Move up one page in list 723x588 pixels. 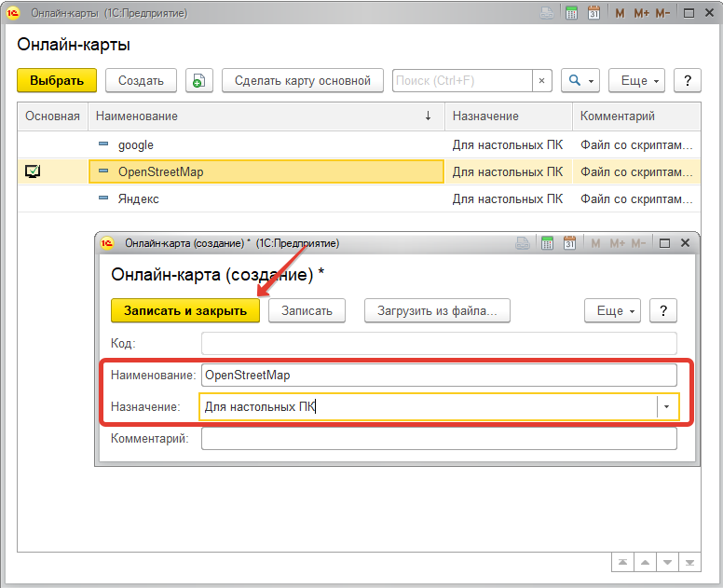click(645, 562)
